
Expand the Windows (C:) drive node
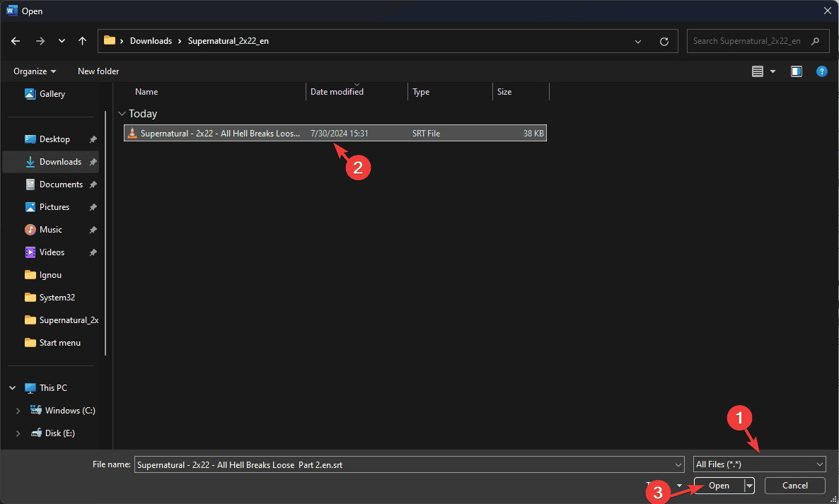tap(18, 411)
